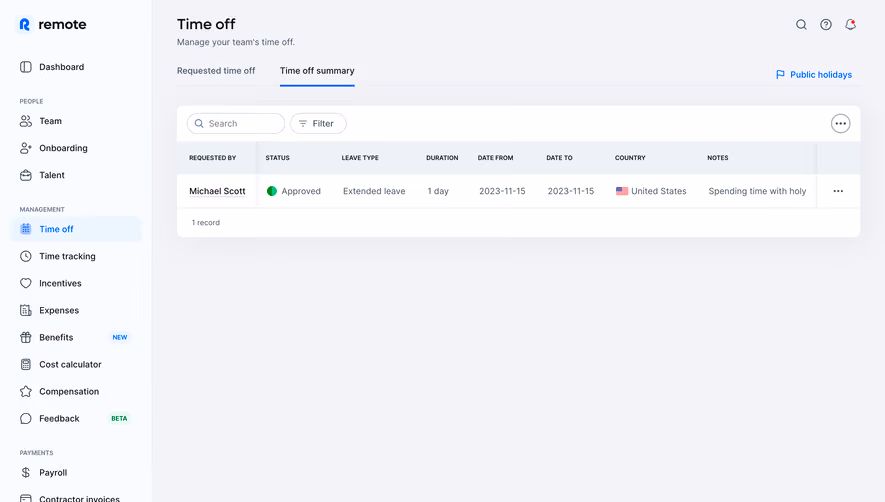This screenshot has height=502, width=885.
Task: Open Michael Scott's profile link
Action: 217,191
